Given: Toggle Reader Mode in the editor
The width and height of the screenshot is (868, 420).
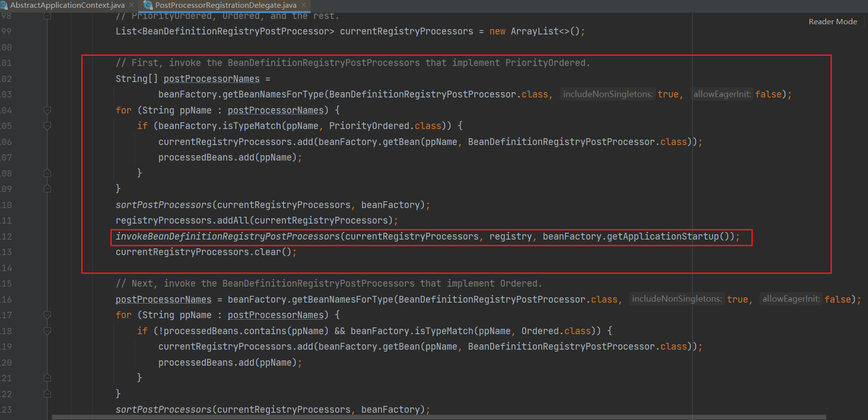Looking at the screenshot, I should [833, 21].
